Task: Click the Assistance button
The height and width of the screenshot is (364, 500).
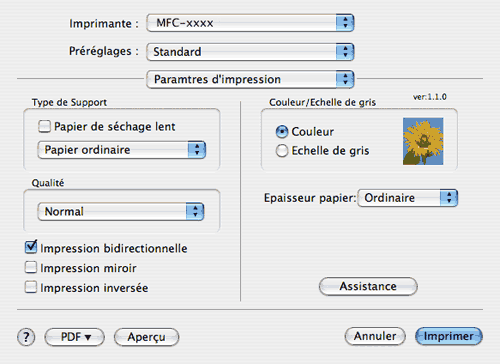Action: tap(368, 286)
